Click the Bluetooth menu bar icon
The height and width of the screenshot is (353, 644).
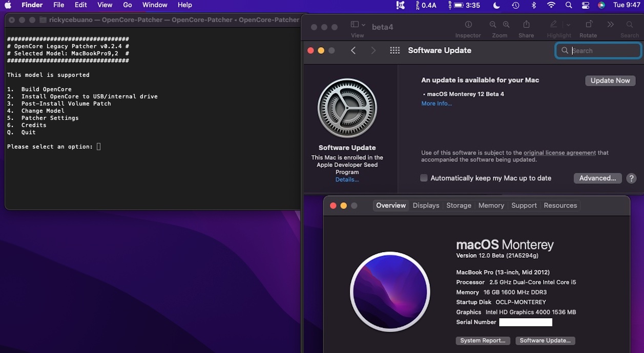point(533,5)
